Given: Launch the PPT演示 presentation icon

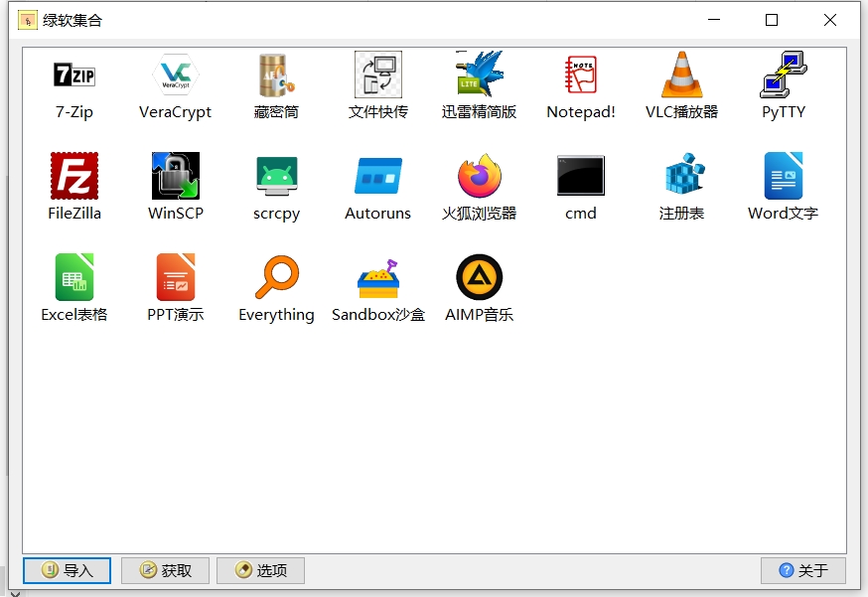Looking at the screenshot, I should click(176, 277).
